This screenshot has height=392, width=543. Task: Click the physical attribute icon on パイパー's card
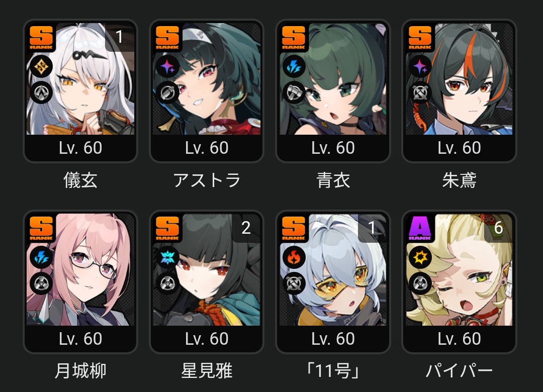click(420, 257)
